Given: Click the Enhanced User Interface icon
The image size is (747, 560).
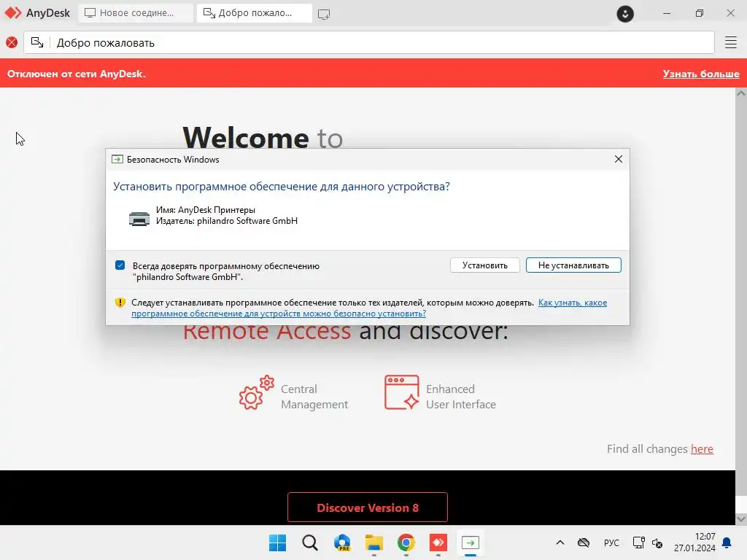Looking at the screenshot, I should 402,392.
